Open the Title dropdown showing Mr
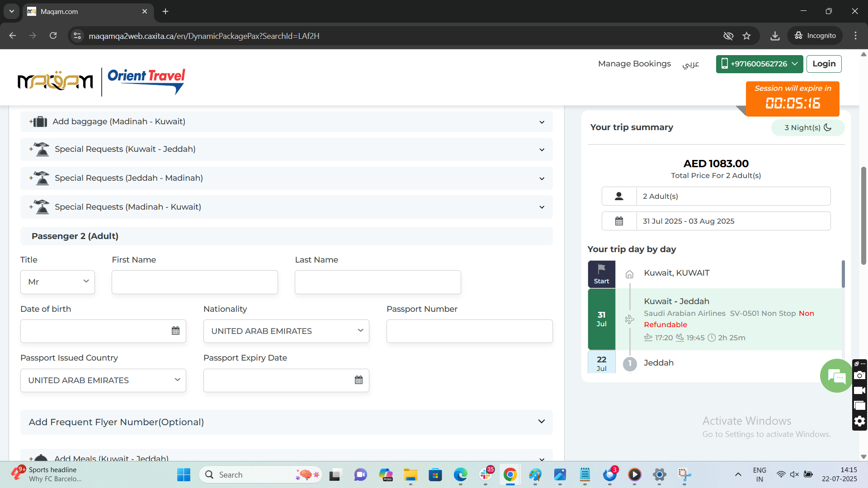This screenshot has width=868, height=488. coord(57,282)
